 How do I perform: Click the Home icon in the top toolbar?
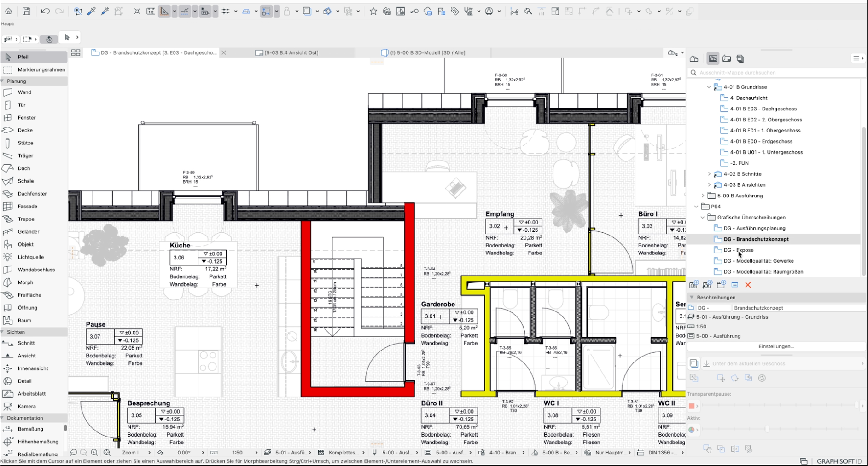click(8, 11)
